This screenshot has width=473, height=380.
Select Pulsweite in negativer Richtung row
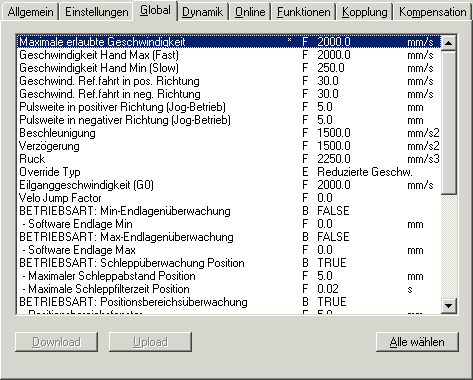pos(229,120)
